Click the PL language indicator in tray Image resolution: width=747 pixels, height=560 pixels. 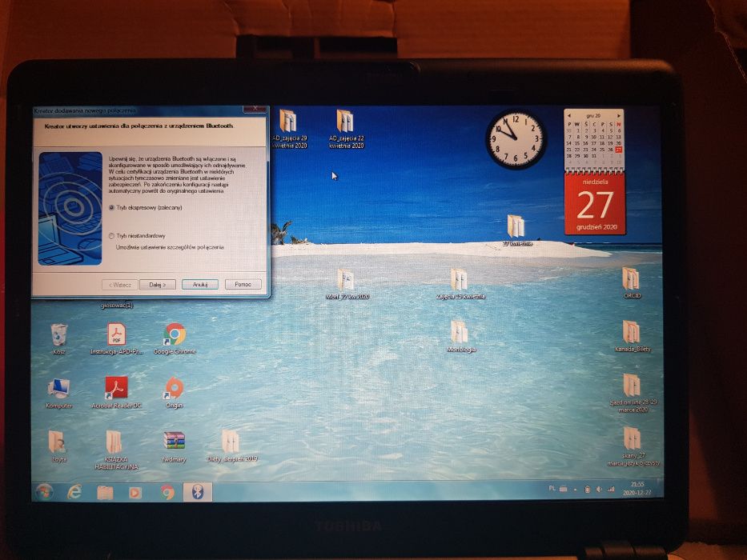pyautogui.click(x=552, y=489)
